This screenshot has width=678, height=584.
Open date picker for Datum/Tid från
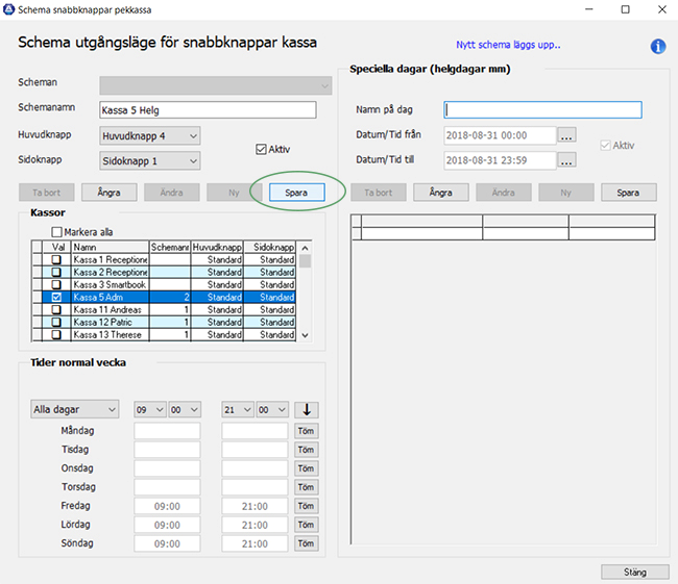click(566, 135)
